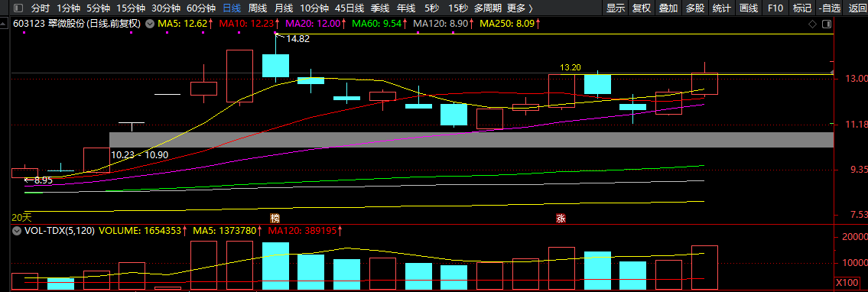Toggle the right side panel icon

(827, 24)
